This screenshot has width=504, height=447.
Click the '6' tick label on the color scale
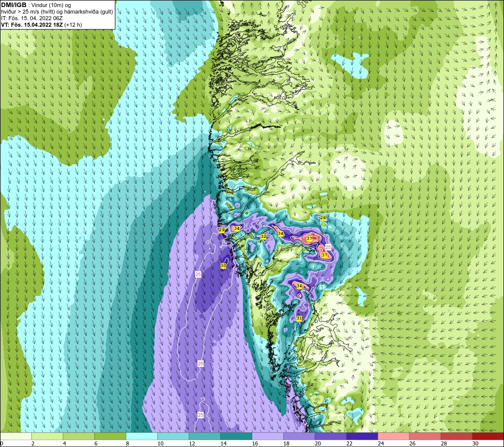[x=96, y=443]
